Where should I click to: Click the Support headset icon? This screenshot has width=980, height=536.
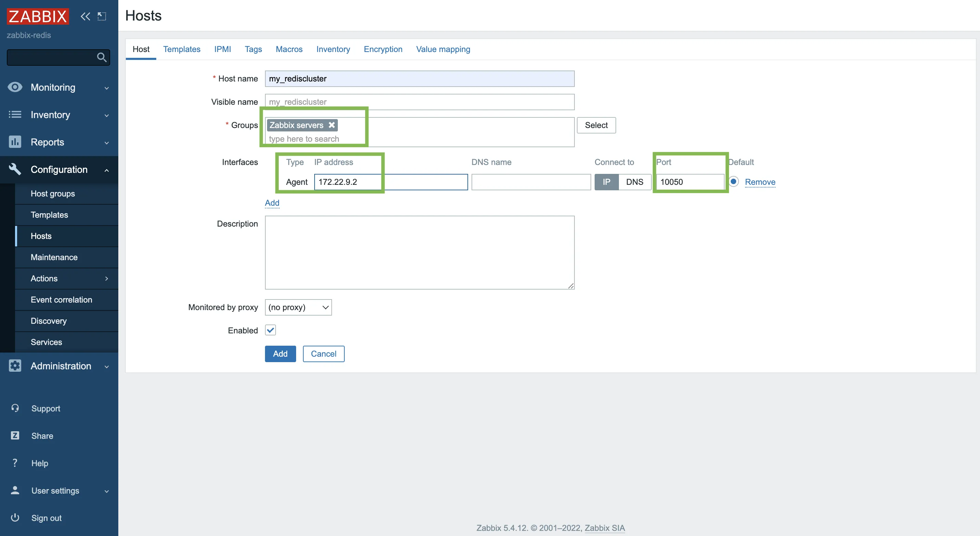pos(15,408)
